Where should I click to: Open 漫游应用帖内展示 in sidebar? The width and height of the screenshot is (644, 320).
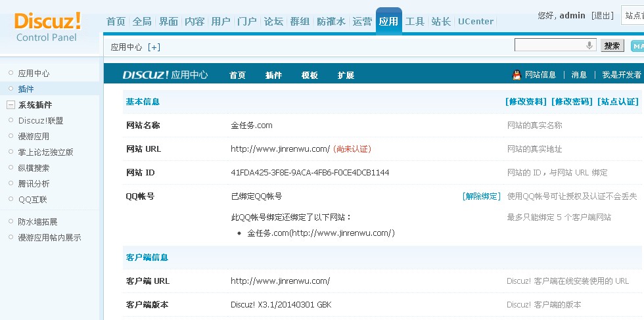coord(49,237)
